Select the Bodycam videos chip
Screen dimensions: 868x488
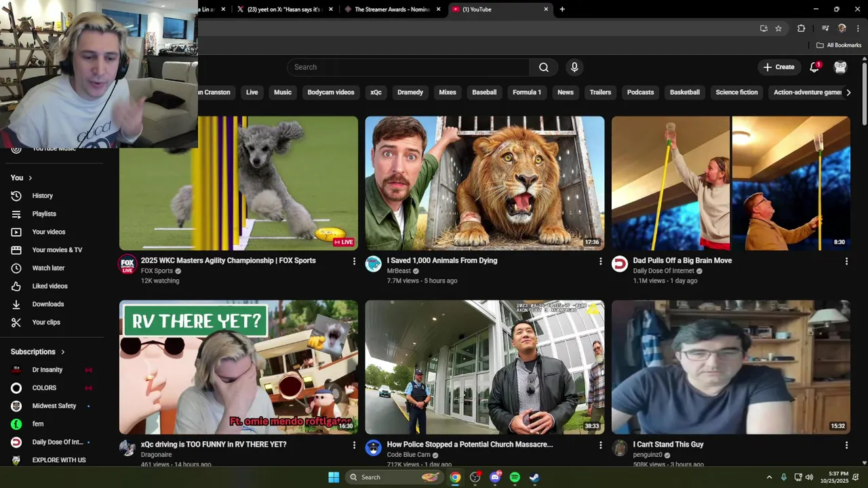click(x=331, y=92)
